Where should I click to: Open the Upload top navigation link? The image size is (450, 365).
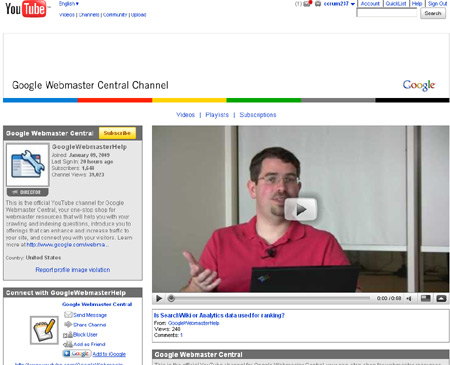coord(138,15)
